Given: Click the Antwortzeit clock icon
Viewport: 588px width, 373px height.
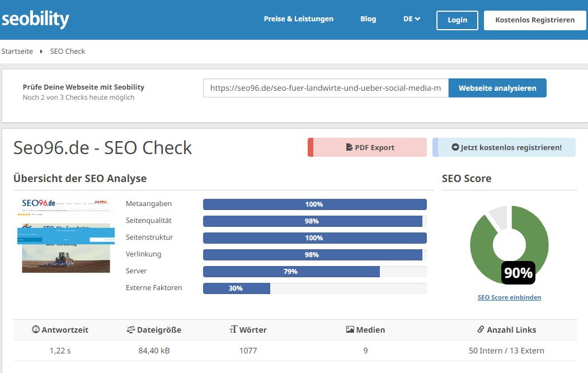Looking at the screenshot, I should (x=36, y=330).
